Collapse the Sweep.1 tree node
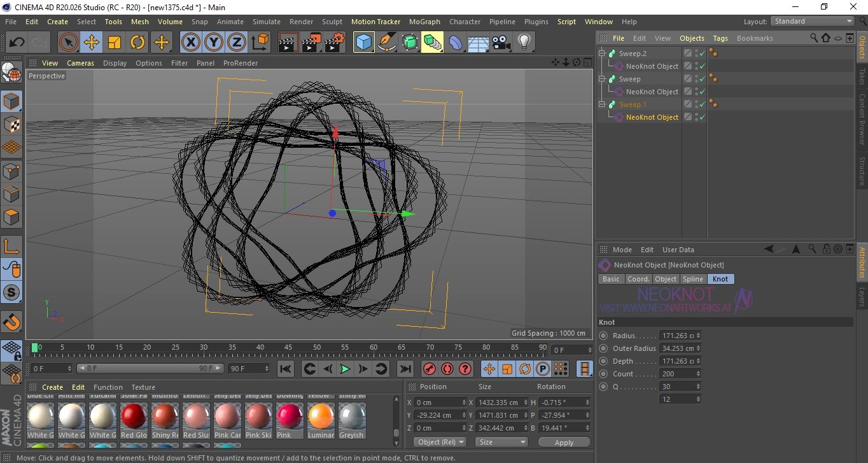The height and width of the screenshot is (463, 868). (x=602, y=104)
